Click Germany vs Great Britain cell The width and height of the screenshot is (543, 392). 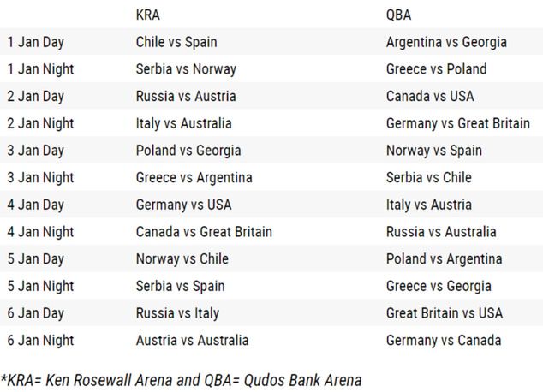coord(458,123)
